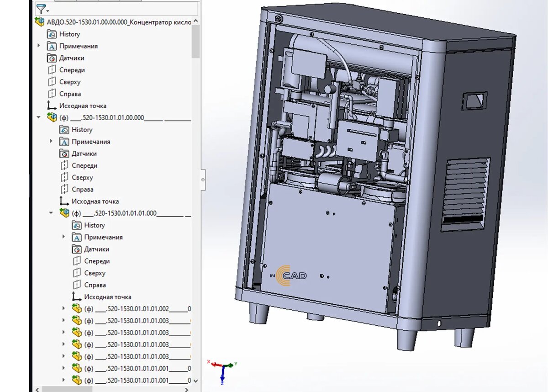Click the tree scrollbar down arrow
This screenshot has height=392, width=548.
coord(195,381)
